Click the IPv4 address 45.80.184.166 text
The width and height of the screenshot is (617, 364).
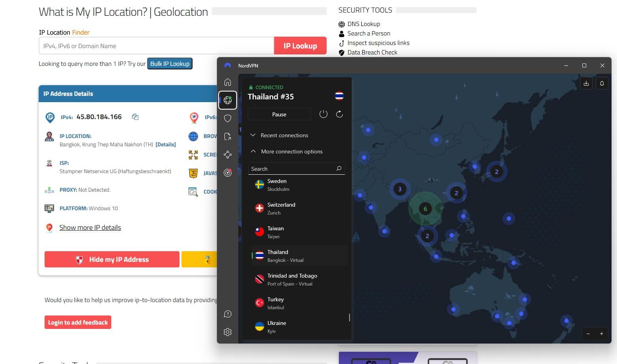[x=99, y=117]
